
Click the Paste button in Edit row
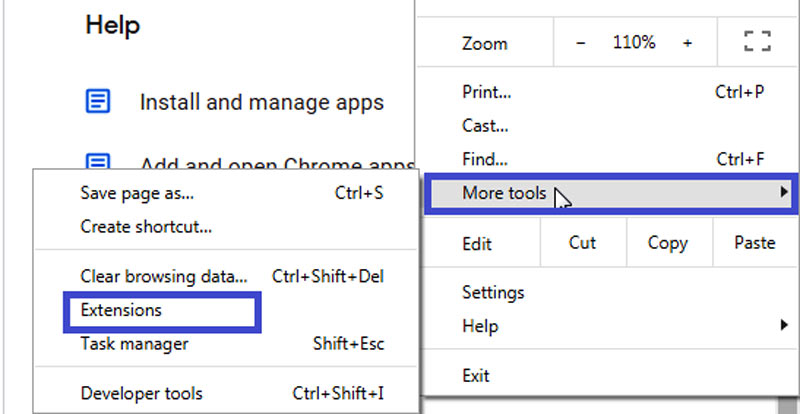click(754, 243)
